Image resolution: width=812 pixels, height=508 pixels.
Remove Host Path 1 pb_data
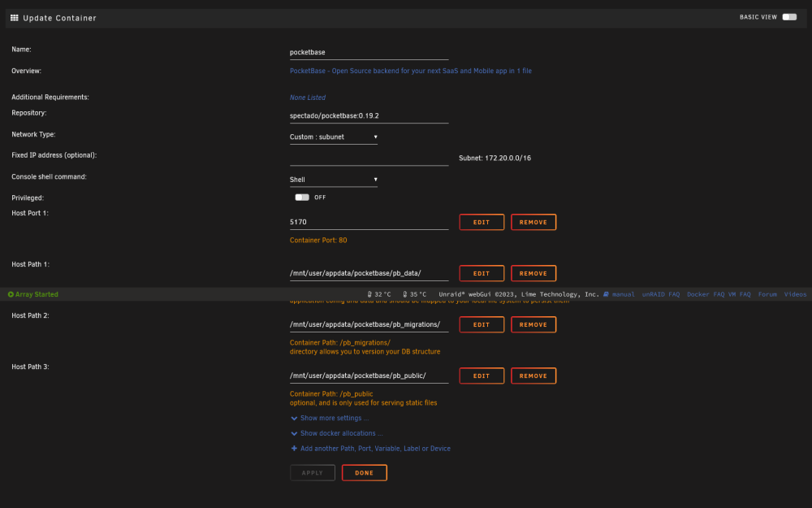(x=533, y=273)
